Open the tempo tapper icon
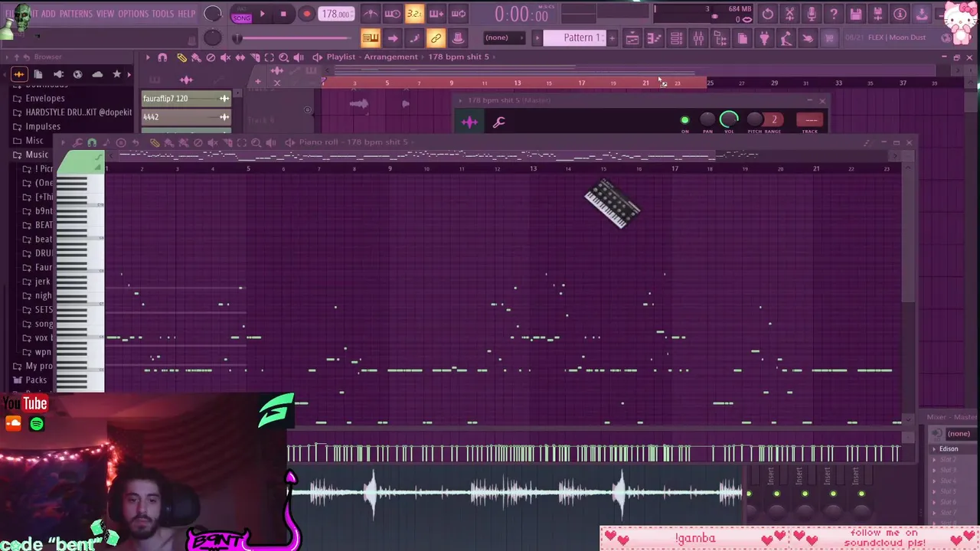 tap(786, 38)
